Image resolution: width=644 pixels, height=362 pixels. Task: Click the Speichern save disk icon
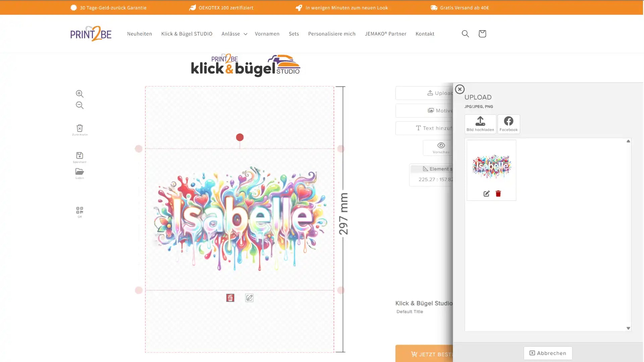coord(79,156)
